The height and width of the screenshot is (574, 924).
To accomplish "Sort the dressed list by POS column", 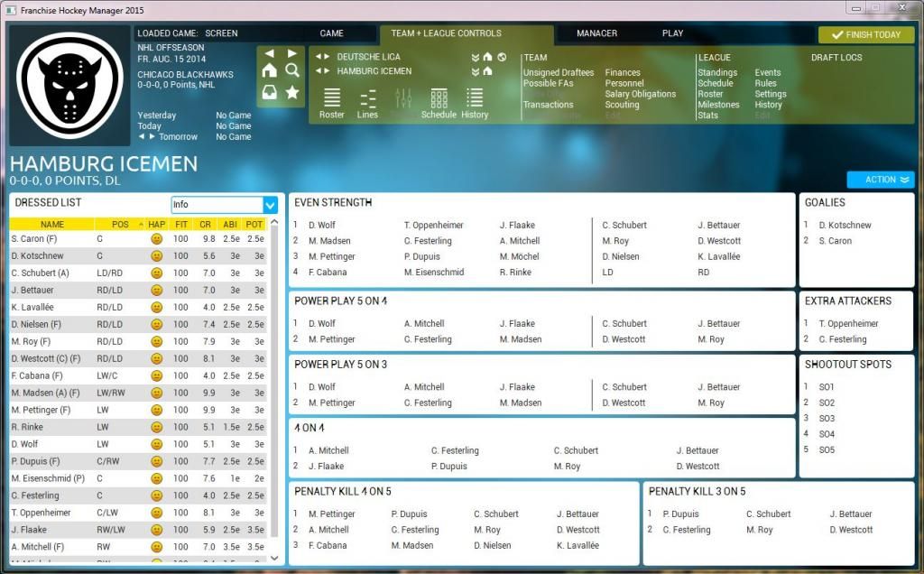I will (120, 225).
